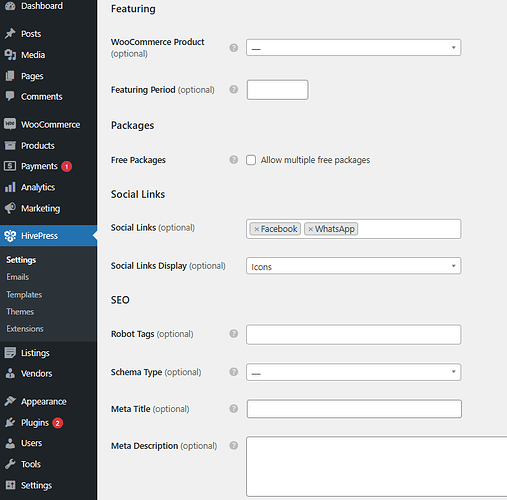
Task: Click the Analytics bar chart icon
Action: (x=10, y=187)
